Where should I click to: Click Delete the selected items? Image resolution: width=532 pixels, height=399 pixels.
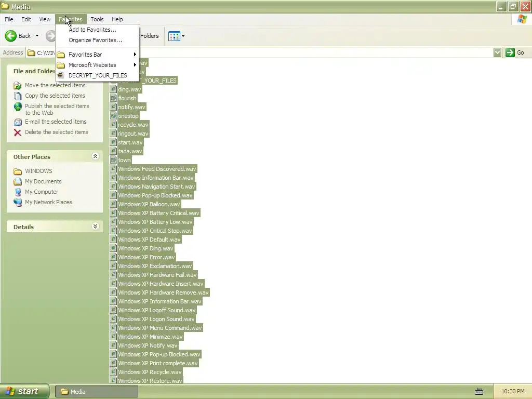56,132
